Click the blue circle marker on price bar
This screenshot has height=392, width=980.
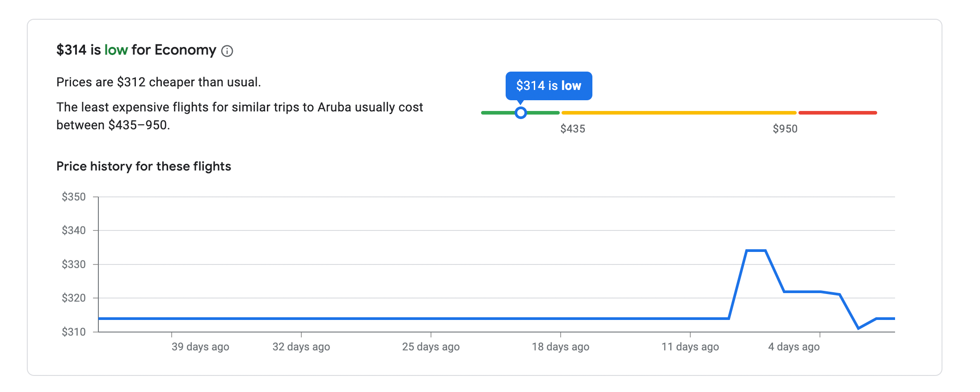(x=520, y=113)
